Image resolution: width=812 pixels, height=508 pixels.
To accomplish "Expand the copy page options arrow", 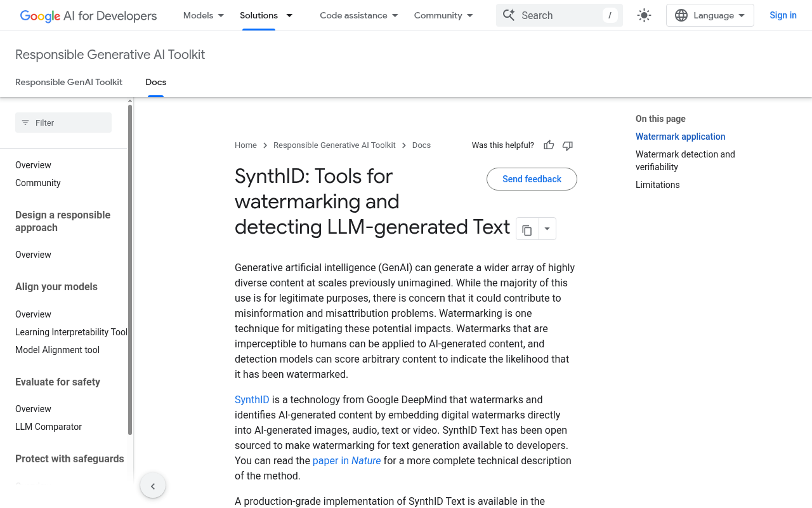I will [x=547, y=229].
